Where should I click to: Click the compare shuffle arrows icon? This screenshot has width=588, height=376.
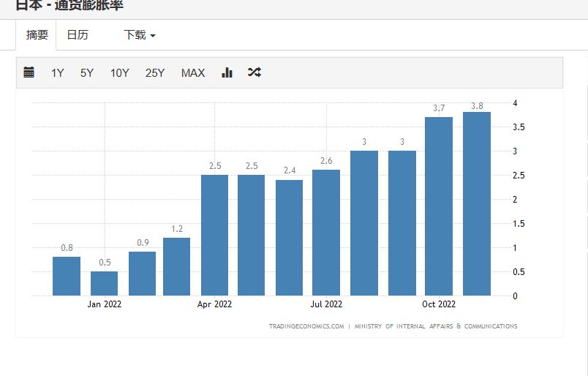point(255,72)
